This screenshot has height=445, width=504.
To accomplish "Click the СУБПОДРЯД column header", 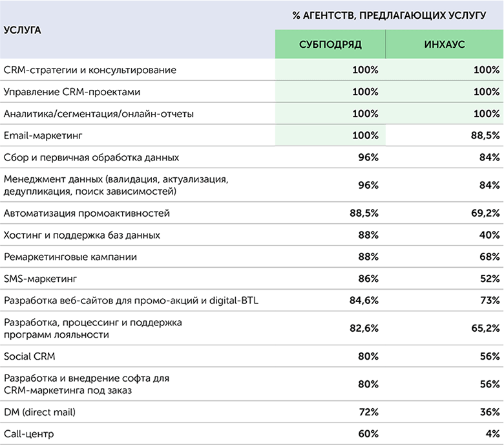I will click(330, 45).
